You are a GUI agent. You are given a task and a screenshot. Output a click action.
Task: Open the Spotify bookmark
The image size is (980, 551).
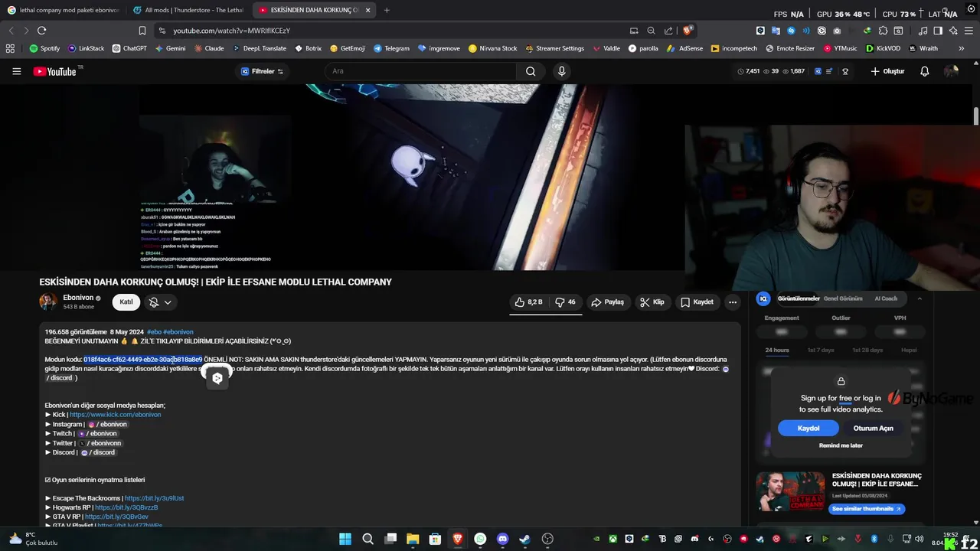click(44, 48)
